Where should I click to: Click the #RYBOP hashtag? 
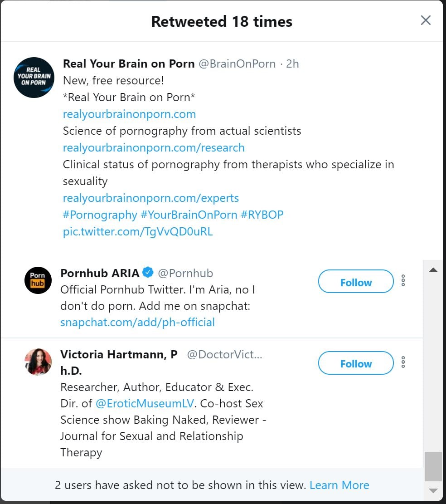click(262, 215)
